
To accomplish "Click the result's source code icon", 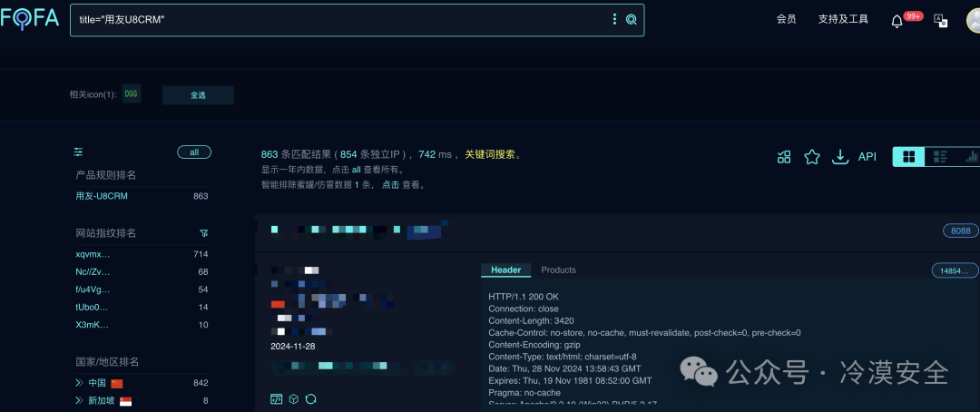I will click(x=276, y=399).
